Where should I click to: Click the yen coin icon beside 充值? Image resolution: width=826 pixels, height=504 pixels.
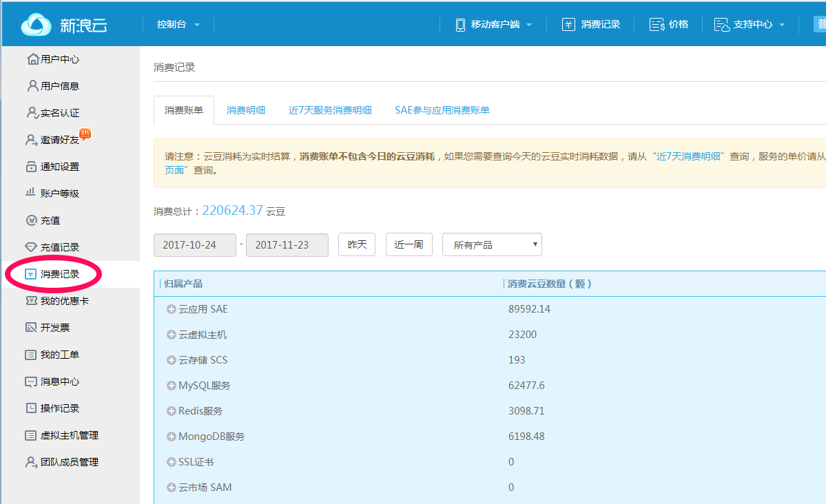click(x=32, y=220)
